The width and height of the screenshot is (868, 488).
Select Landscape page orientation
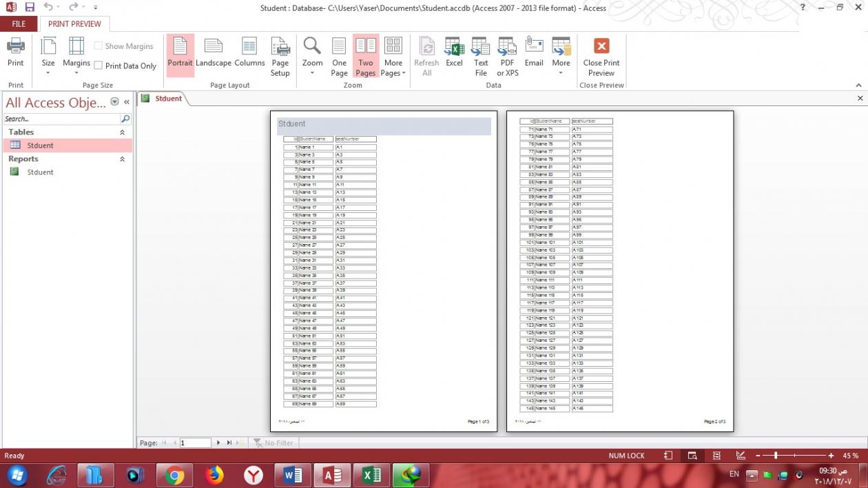click(214, 53)
